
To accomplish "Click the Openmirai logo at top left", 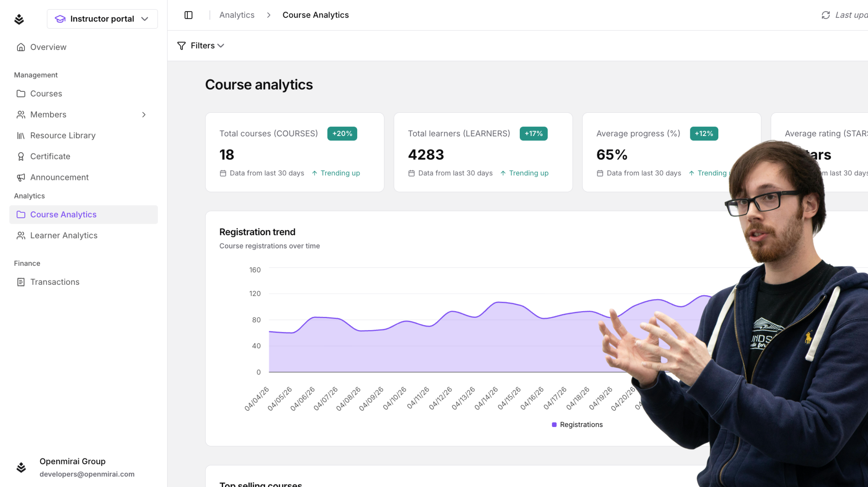I will [19, 19].
